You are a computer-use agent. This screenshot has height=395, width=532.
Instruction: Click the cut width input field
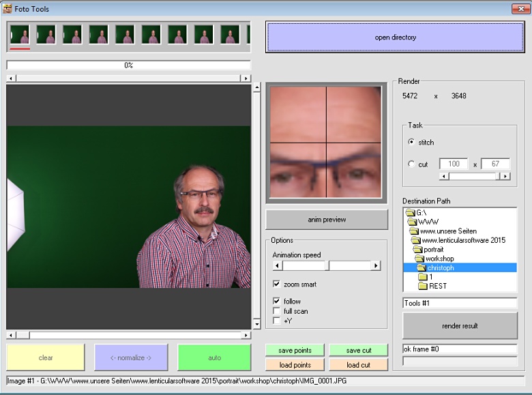[453, 164]
